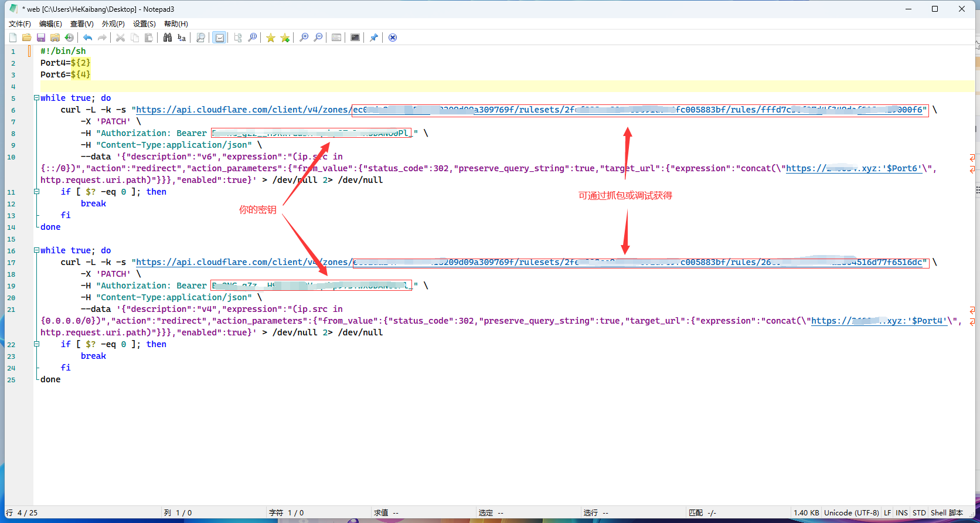980x523 pixels.
Task: Click the 字符 1 / 0 status entry
Action: (287, 512)
